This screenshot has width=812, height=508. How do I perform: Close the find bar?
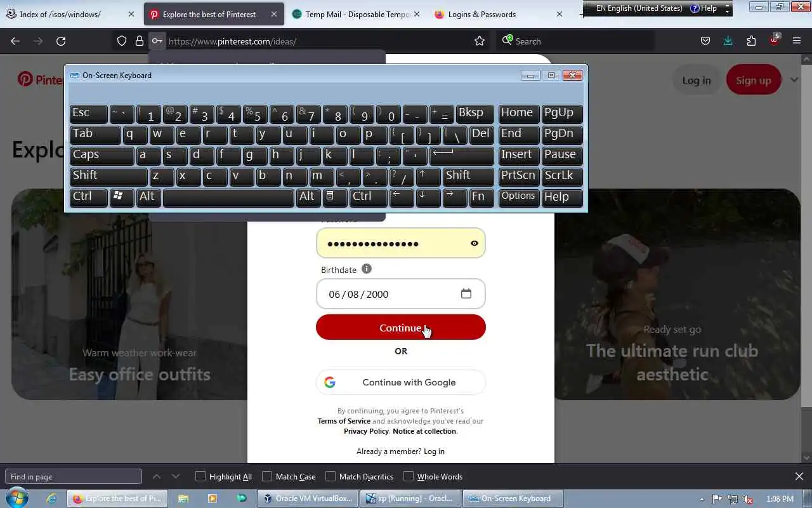(799, 476)
